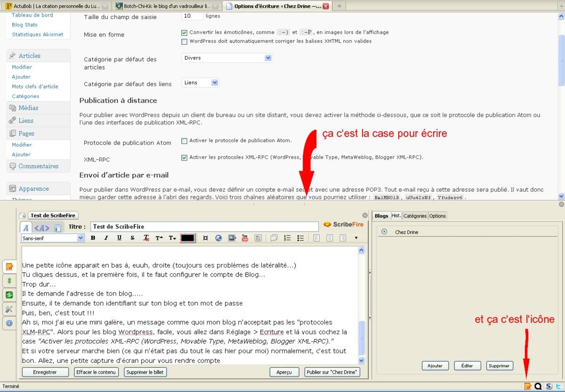Click Éditer button in Blogs panel
Screen dimensions: 565x392
click(468, 366)
